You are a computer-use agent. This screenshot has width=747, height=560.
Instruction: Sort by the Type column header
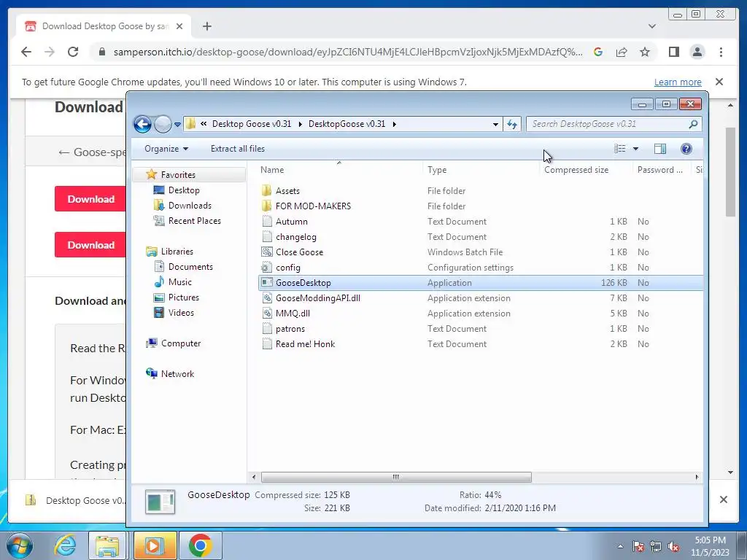[x=437, y=170]
